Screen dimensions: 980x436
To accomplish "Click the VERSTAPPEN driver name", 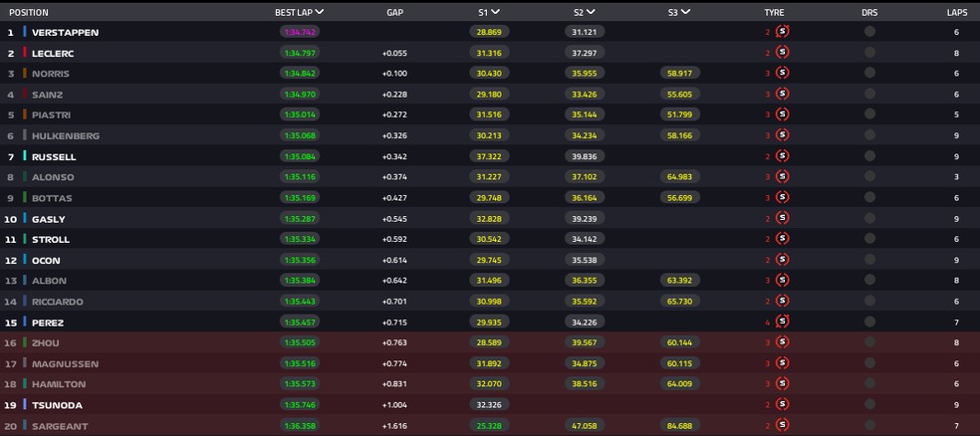I will 65,33.
